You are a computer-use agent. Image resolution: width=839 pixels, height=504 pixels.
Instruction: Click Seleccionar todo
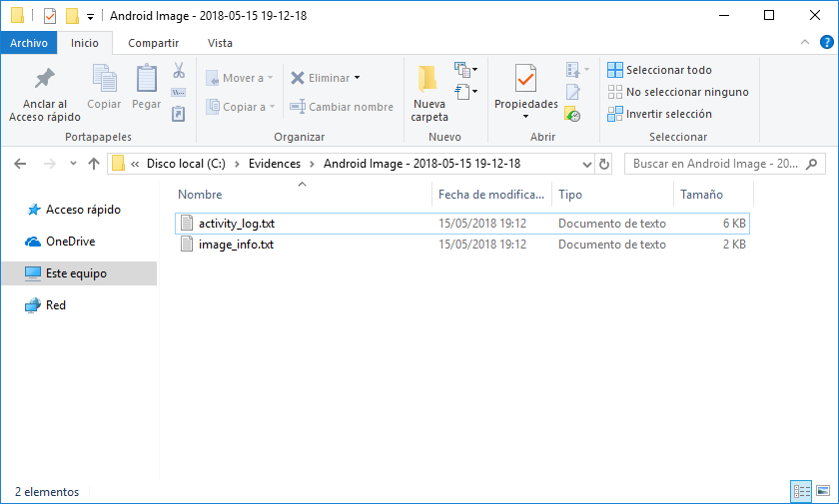tap(668, 70)
